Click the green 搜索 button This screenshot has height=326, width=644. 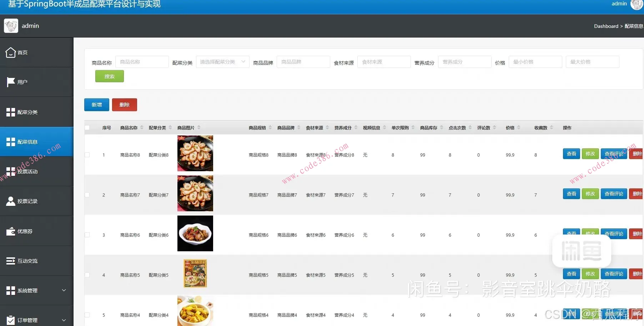tap(110, 76)
